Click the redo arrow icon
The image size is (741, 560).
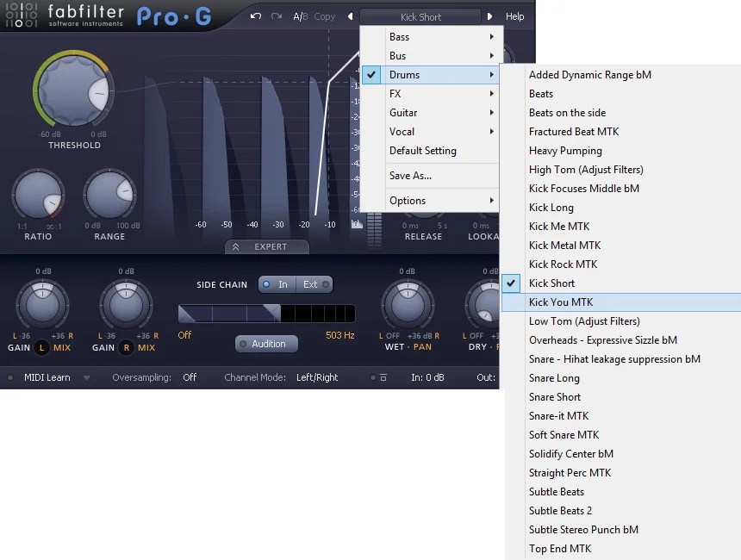tap(275, 16)
